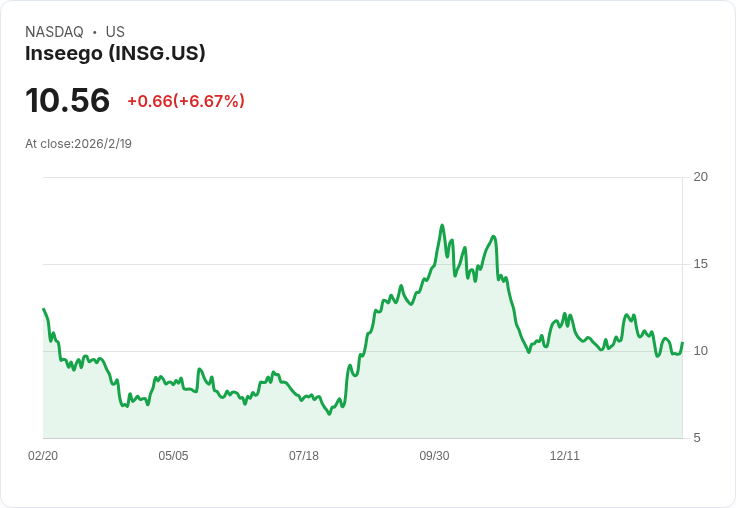Click the +0.66(+6.67%) price change
This screenshot has width=736, height=508.
tap(186, 101)
